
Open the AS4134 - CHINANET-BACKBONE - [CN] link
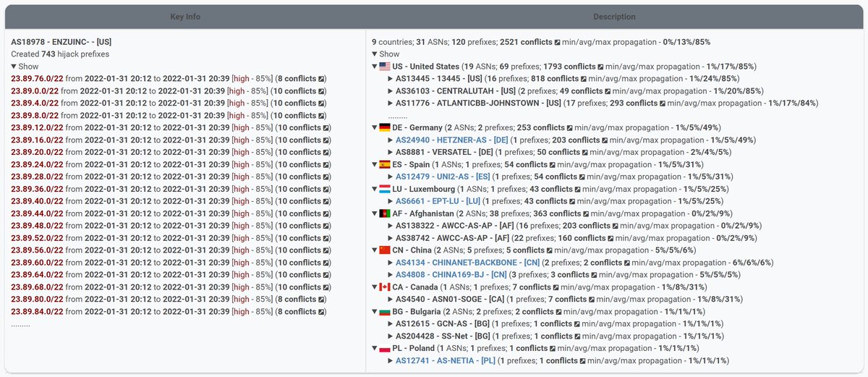click(467, 263)
